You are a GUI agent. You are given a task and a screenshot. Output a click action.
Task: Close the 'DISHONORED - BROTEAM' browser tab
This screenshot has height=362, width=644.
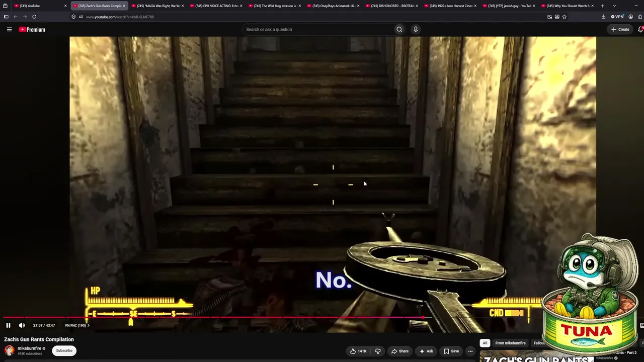[x=417, y=6]
